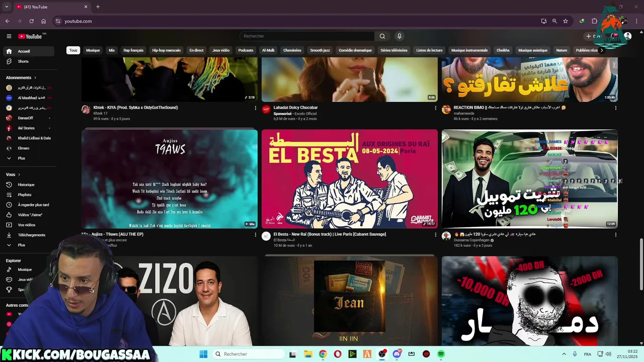Open a new browser tab
Viewport: 644px width, 362px height.
tap(98, 7)
